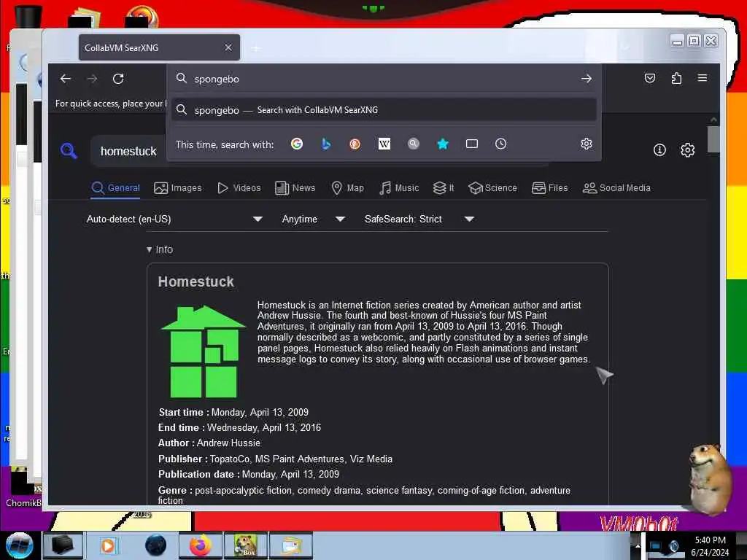Search this time with the gray magnifier engine
This screenshot has height=560, width=747.
(414, 144)
